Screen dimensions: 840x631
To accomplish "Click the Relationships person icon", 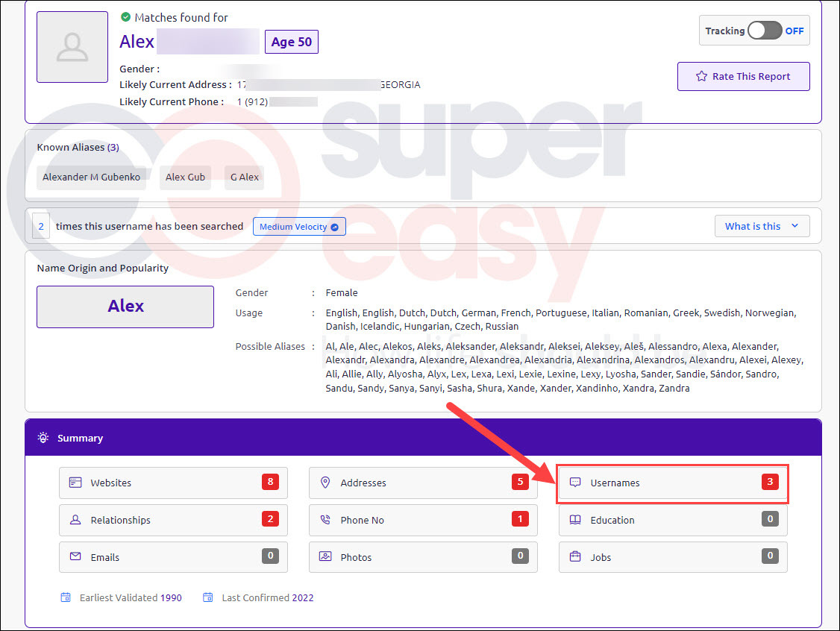I will click(x=75, y=520).
